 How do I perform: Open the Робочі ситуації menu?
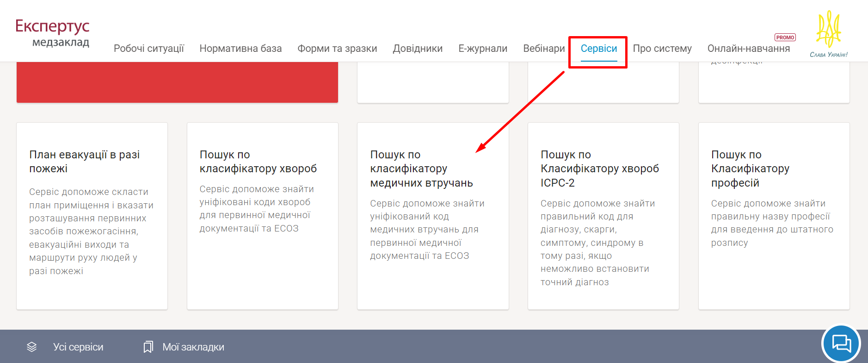tap(148, 49)
